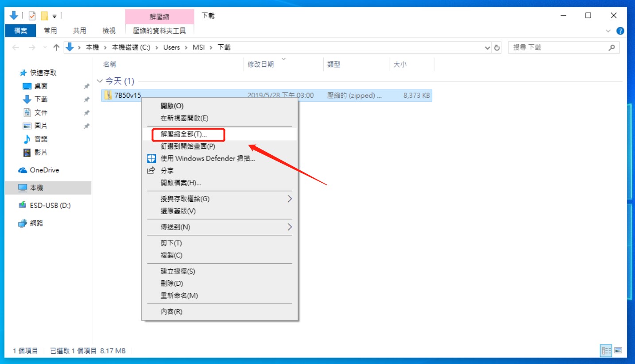Expand the ribbon with the chevron
Viewport: 635px width, 364px height.
click(x=608, y=31)
